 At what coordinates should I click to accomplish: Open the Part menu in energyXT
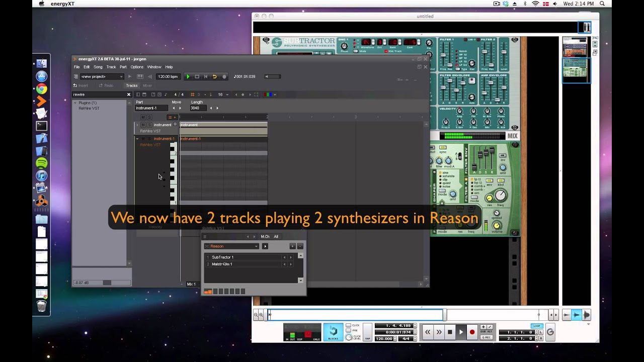pos(123,67)
